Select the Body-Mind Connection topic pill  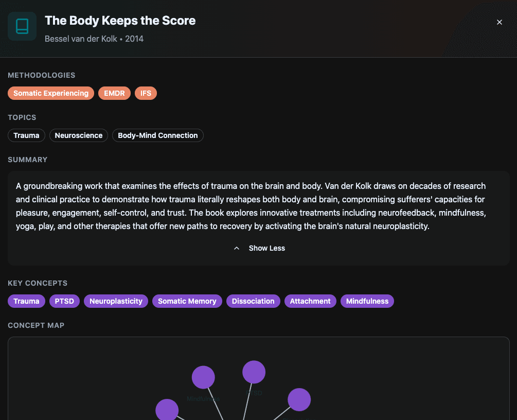pos(157,135)
